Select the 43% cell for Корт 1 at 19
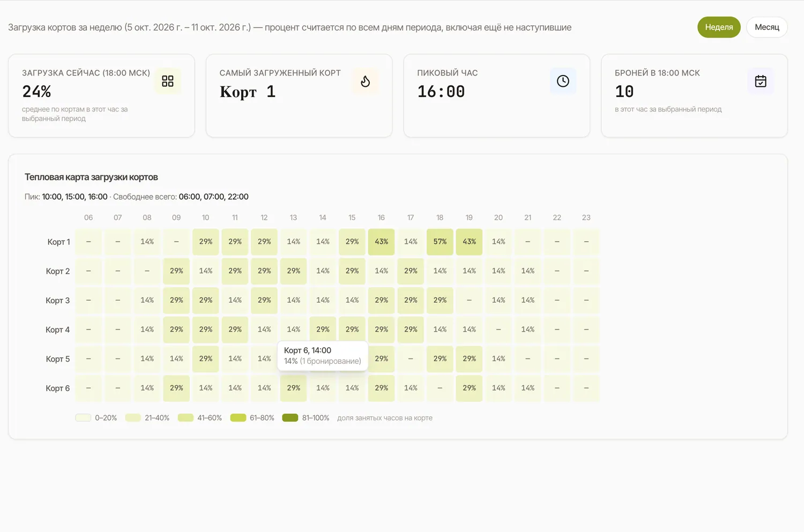Viewport: 804px width, 532px height. (470, 242)
